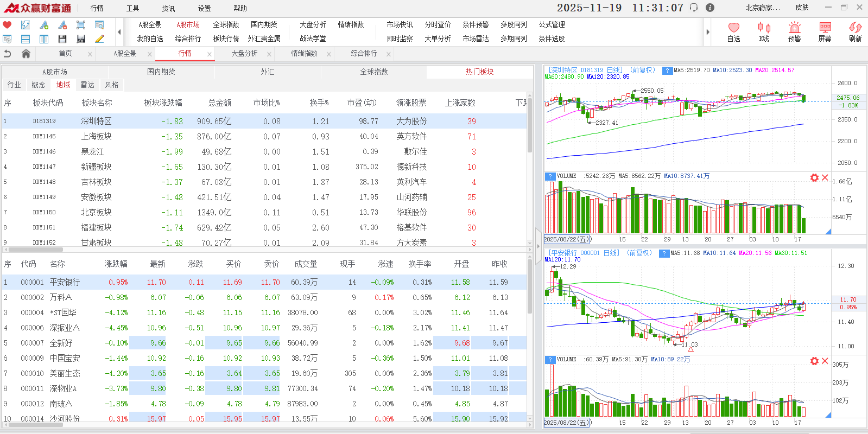Open settings gear on Shenzhen volume chart
868x434 pixels.
[x=814, y=178]
